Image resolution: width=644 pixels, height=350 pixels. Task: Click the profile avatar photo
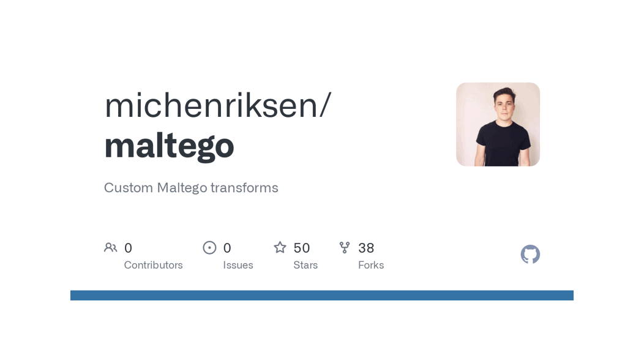click(498, 124)
